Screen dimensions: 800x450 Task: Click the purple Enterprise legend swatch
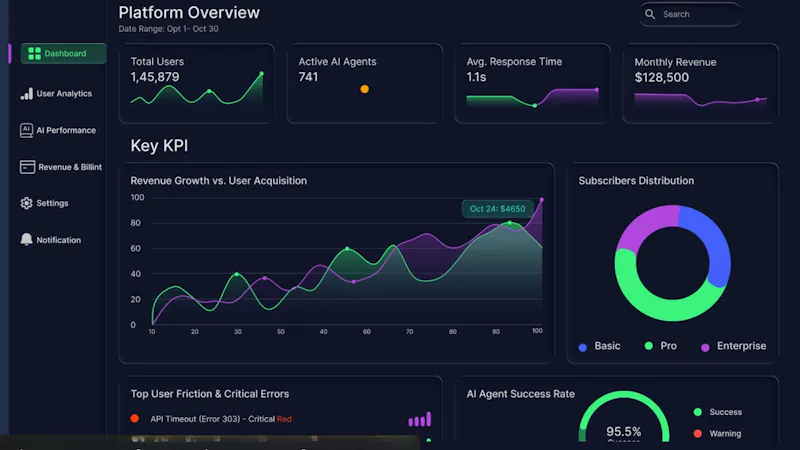(705, 347)
